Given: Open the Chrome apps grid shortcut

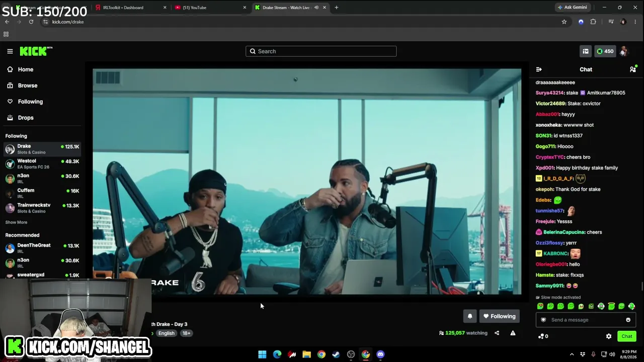Looking at the screenshot, I should (x=6, y=34).
